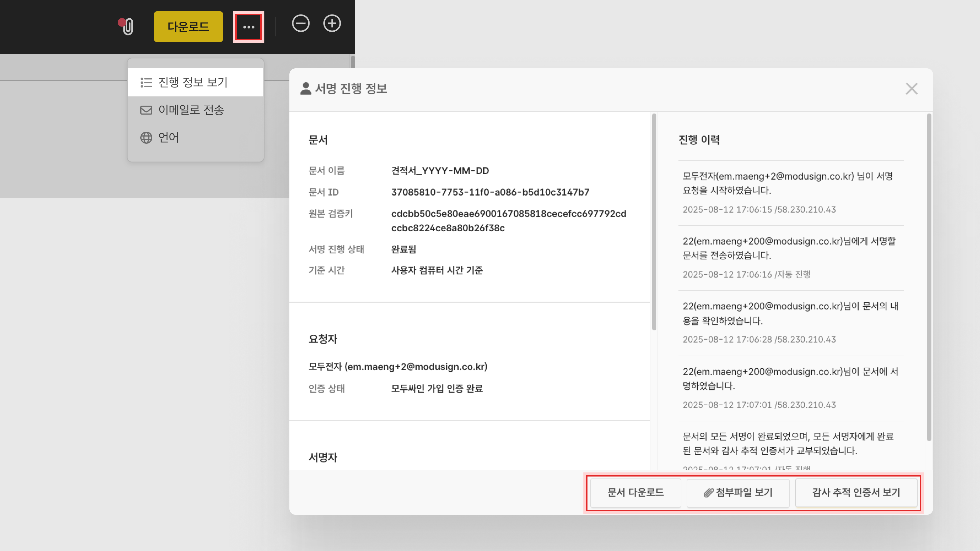Choose 이메일로 전송 menu entry
980x551 pixels.
(191, 110)
